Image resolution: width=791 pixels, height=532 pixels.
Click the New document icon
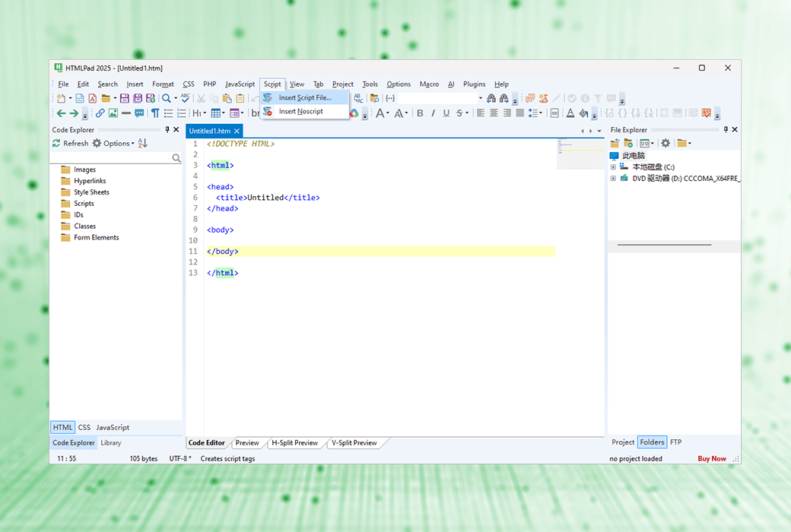(61, 98)
